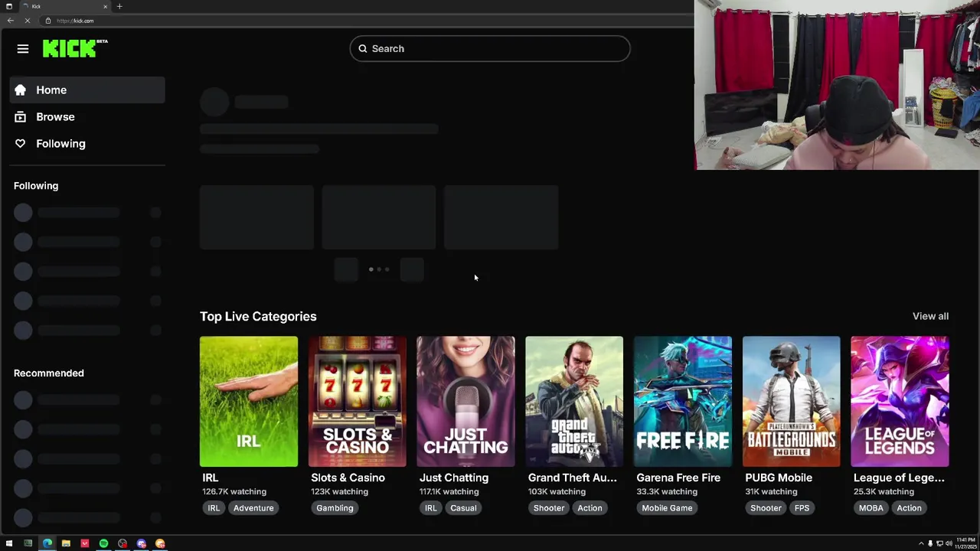The image size is (980, 551).
Task: Open View all live categories
Action: pyautogui.click(x=930, y=316)
